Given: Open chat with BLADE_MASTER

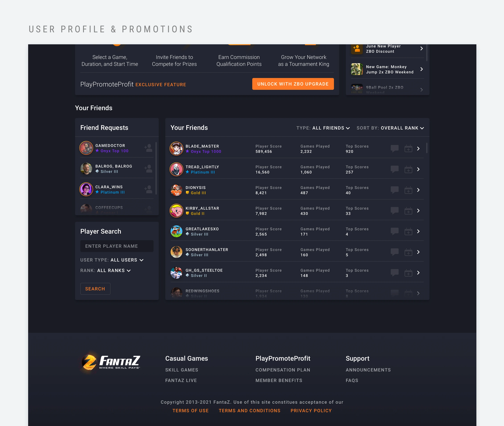Looking at the screenshot, I should tap(394, 149).
